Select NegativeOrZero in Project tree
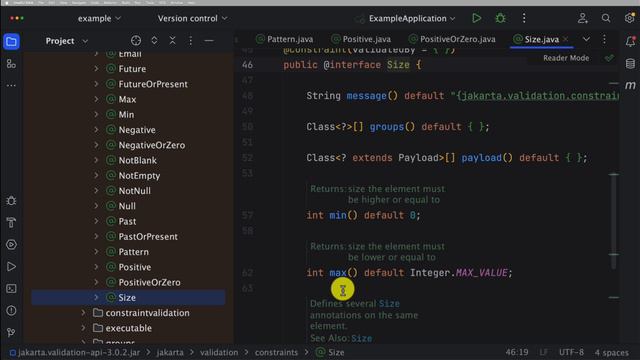The width and height of the screenshot is (640, 360). [151, 145]
